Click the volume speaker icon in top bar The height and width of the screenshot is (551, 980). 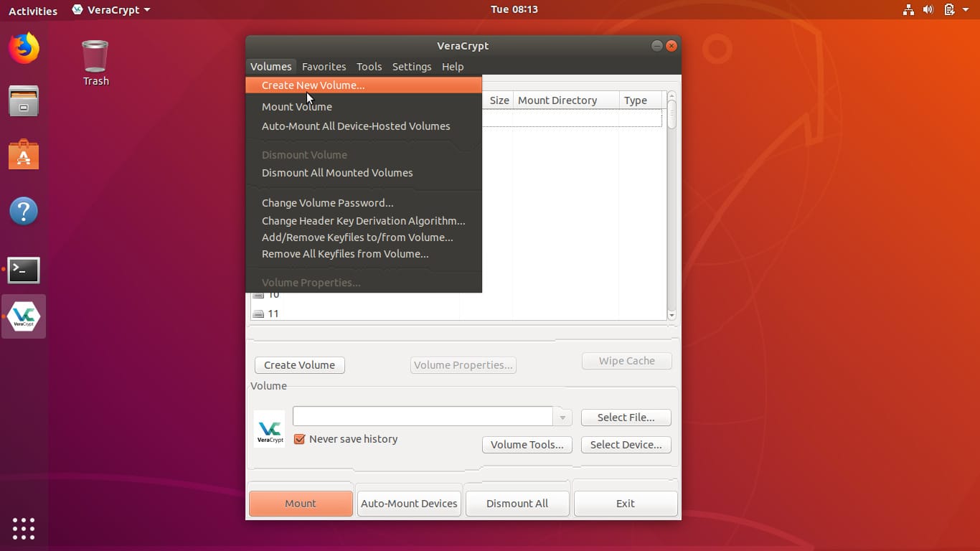pyautogui.click(x=928, y=10)
